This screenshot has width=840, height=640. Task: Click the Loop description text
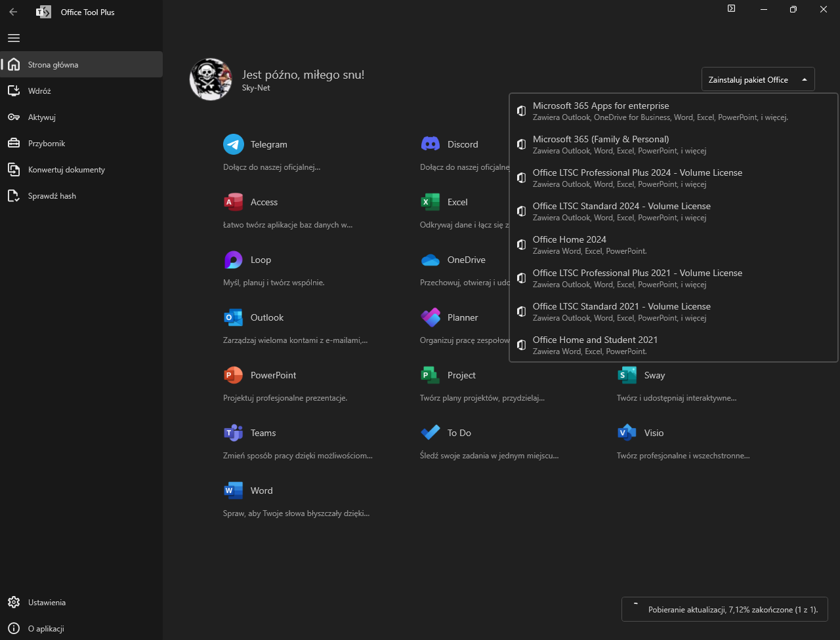pos(274,283)
